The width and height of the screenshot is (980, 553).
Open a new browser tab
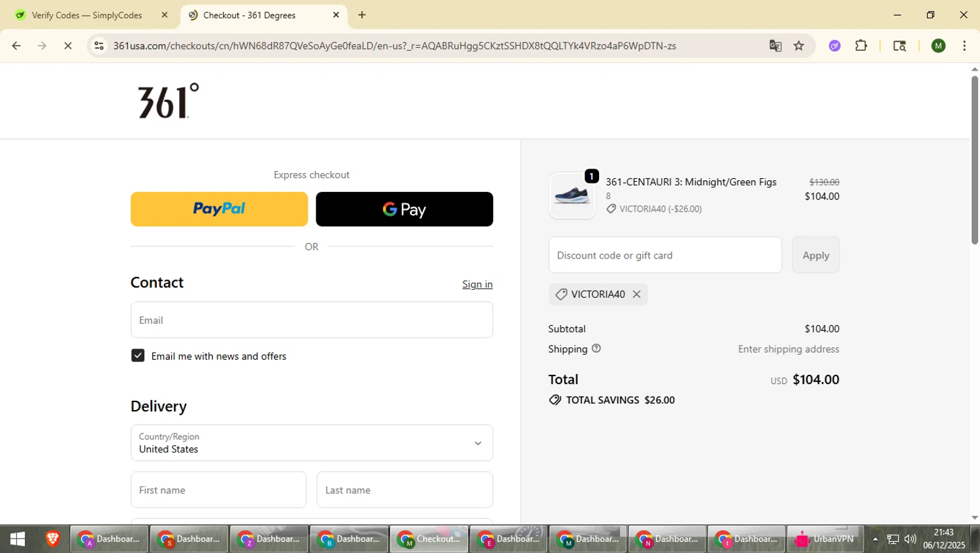click(362, 15)
